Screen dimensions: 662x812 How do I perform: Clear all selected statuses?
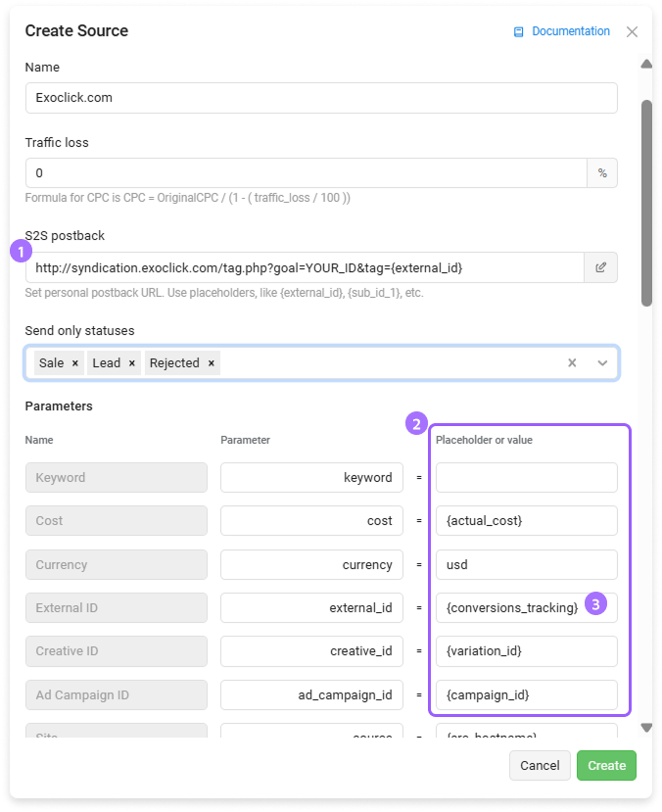(572, 362)
